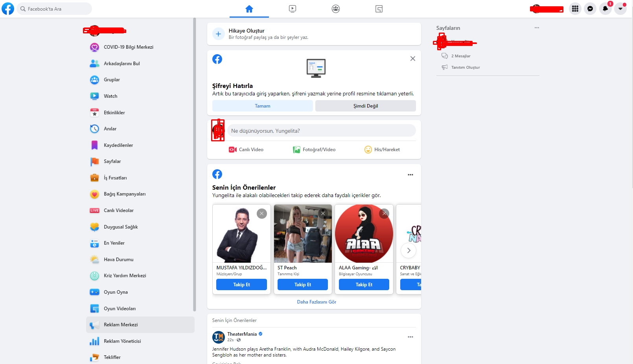The height and width of the screenshot is (364, 633).
Task: Open COVID-19 Bilgi Merkezi
Action: click(140, 47)
